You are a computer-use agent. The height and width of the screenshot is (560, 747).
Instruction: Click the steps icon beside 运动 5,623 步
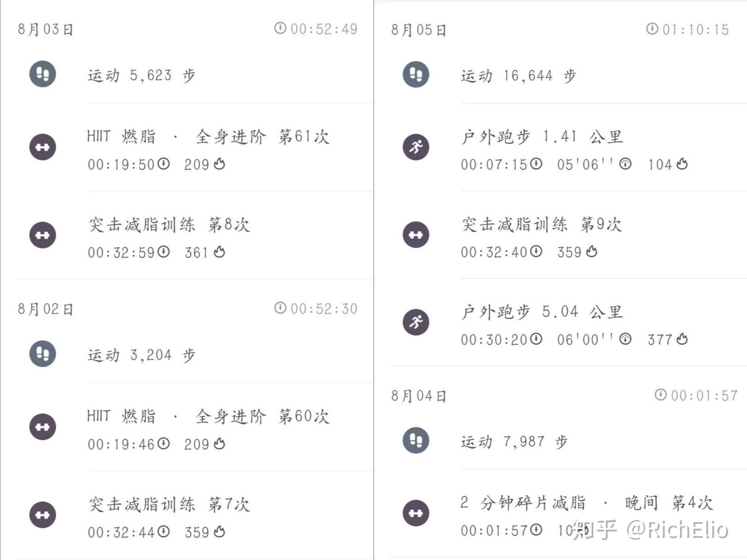coord(42,75)
